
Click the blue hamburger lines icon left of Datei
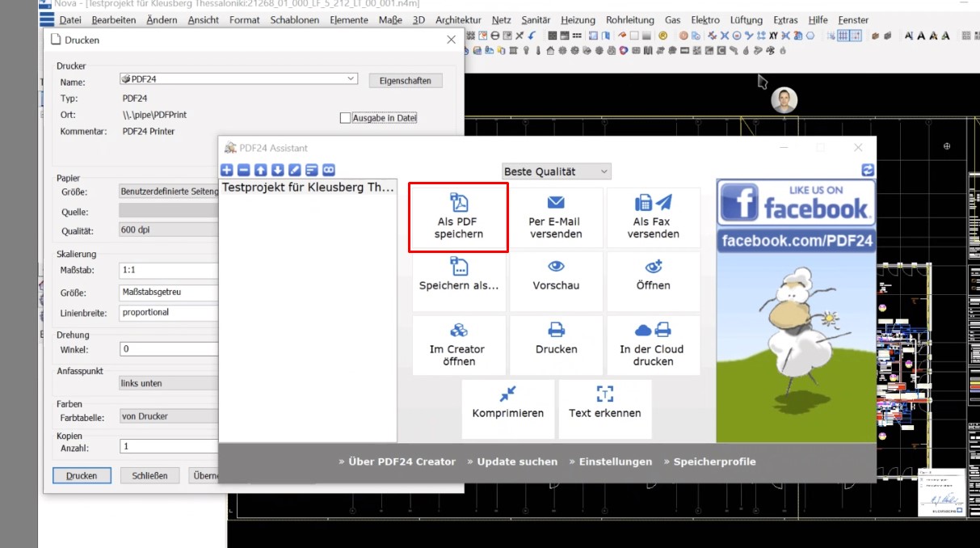[x=48, y=19]
